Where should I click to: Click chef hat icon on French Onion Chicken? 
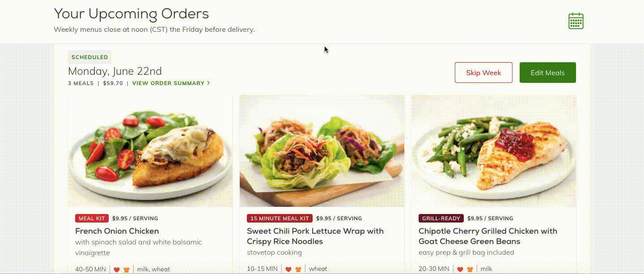click(127, 270)
